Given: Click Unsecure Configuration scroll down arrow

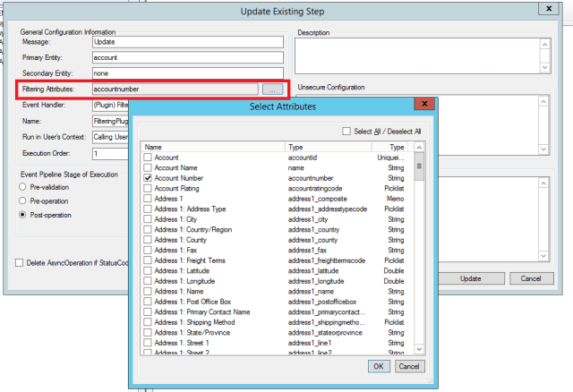Looking at the screenshot, I should tap(543, 149).
